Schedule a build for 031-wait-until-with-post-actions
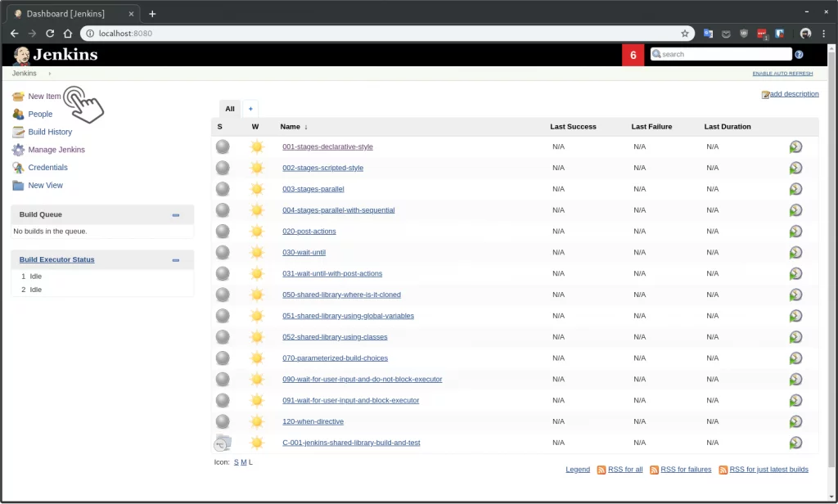The image size is (838, 504). 795,273
